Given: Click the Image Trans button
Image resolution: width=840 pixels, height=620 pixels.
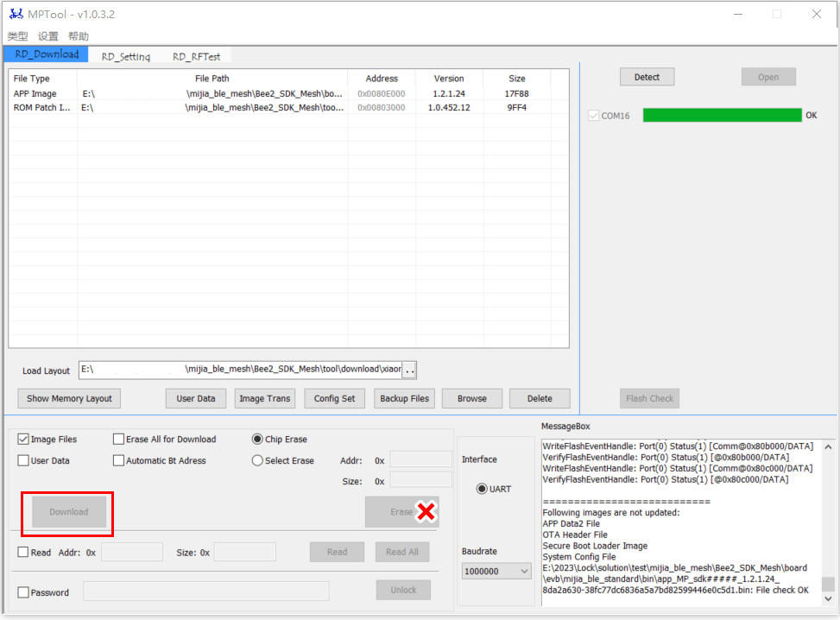Looking at the screenshot, I should tap(265, 399).
